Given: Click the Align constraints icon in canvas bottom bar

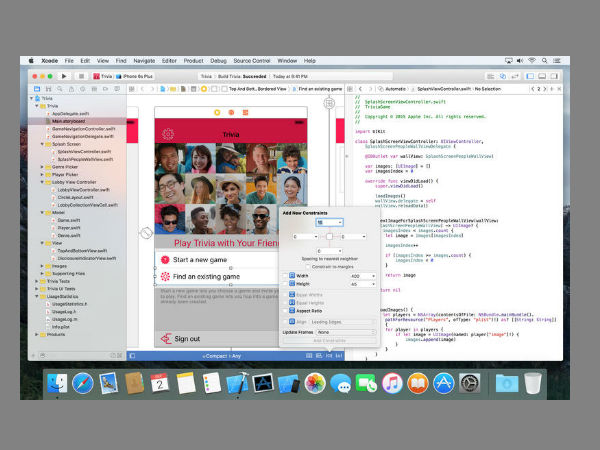Looking at the screenshot, I should click(318, 355).
